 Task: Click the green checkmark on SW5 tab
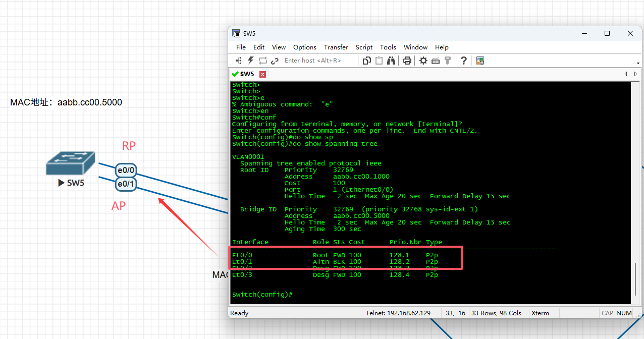point(235,74)
